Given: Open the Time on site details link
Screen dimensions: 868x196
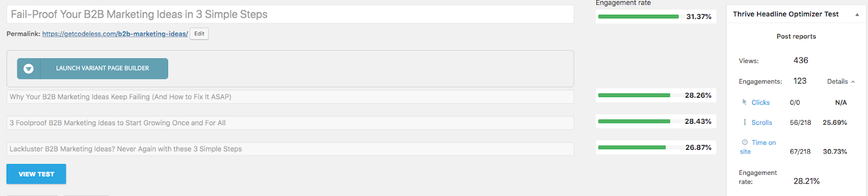Looking at the screenshot, I should coord(758,147).
